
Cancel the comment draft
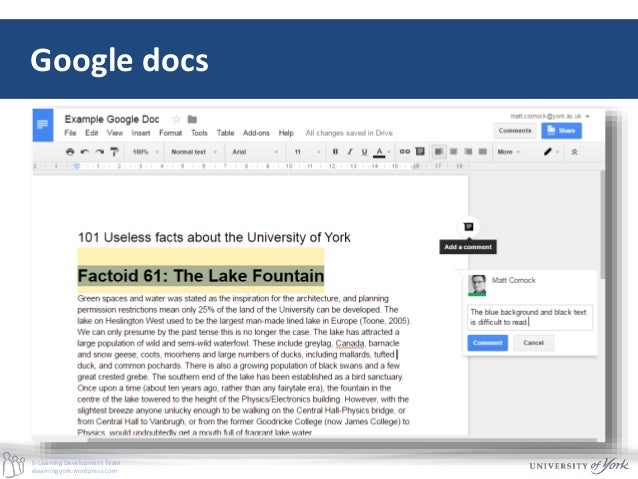(533, 343)
